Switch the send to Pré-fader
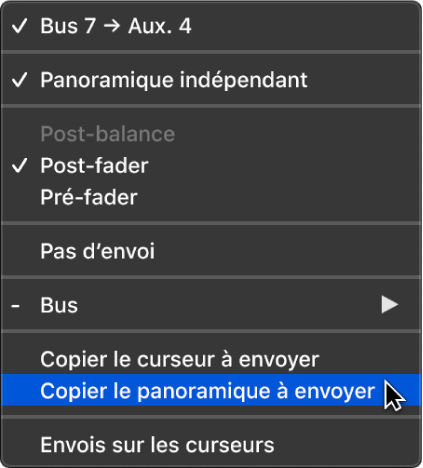 click(211, 197)
